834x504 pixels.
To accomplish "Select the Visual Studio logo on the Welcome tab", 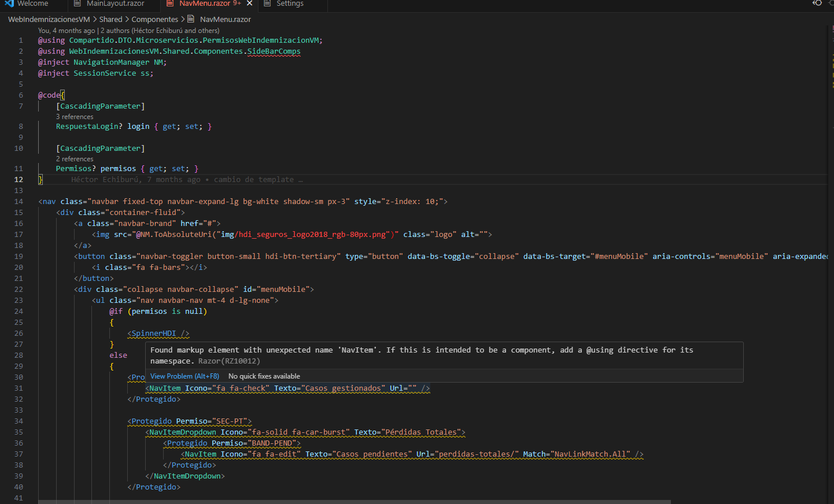I will click(x=8, y=3).
